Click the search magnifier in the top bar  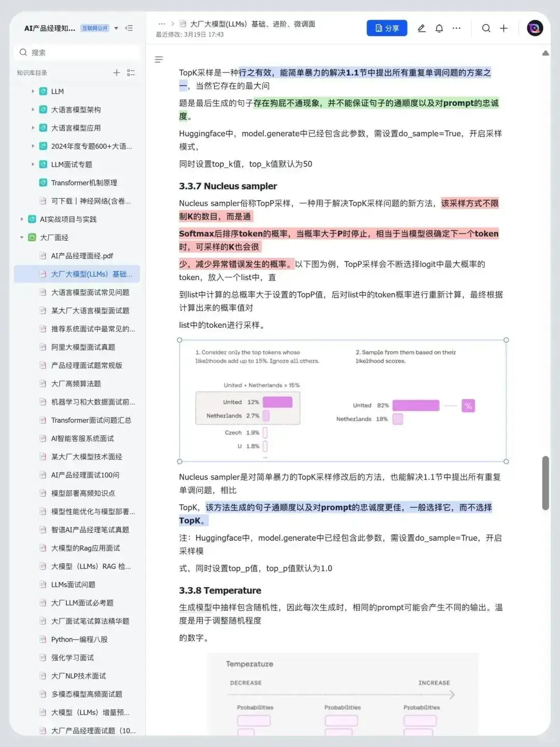[486, 28]
